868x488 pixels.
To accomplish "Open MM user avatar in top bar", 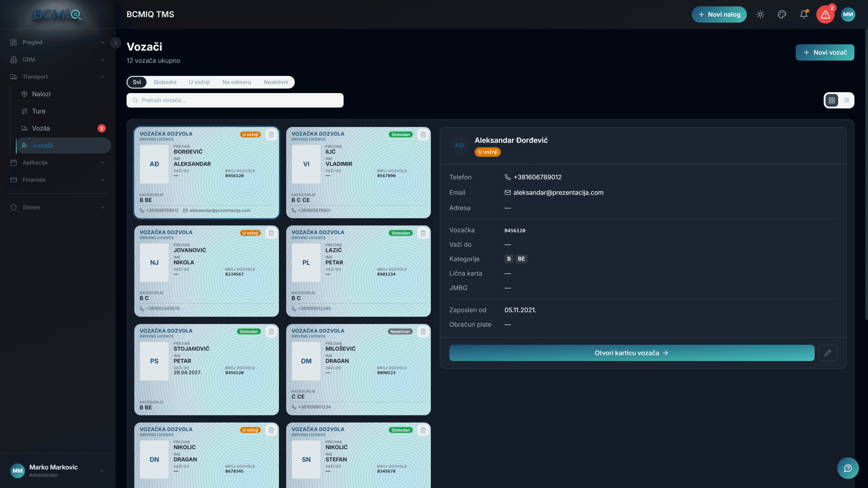I will pos(848,14).
